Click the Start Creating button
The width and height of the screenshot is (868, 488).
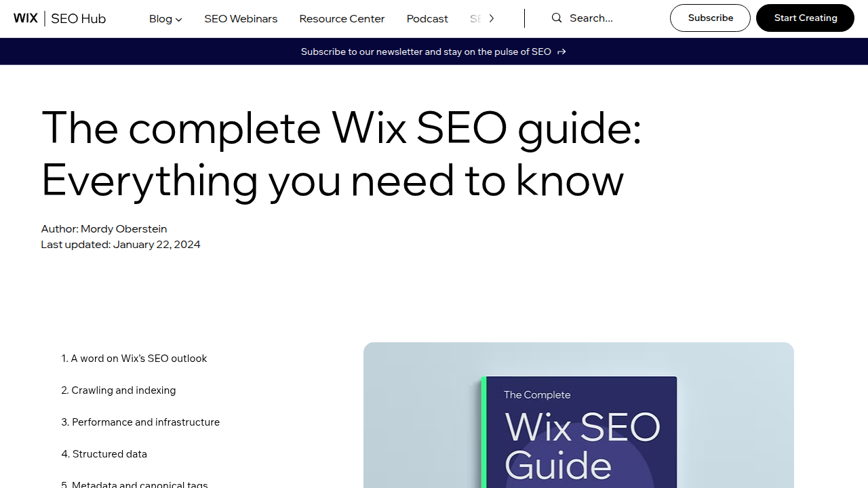[806, 18]
